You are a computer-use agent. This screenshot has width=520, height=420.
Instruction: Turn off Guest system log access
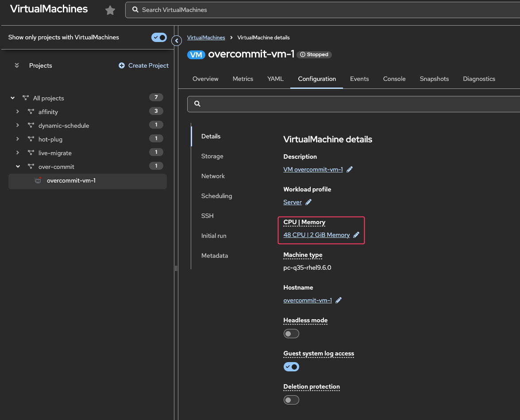pyautogui.click(x=291, y=367)
